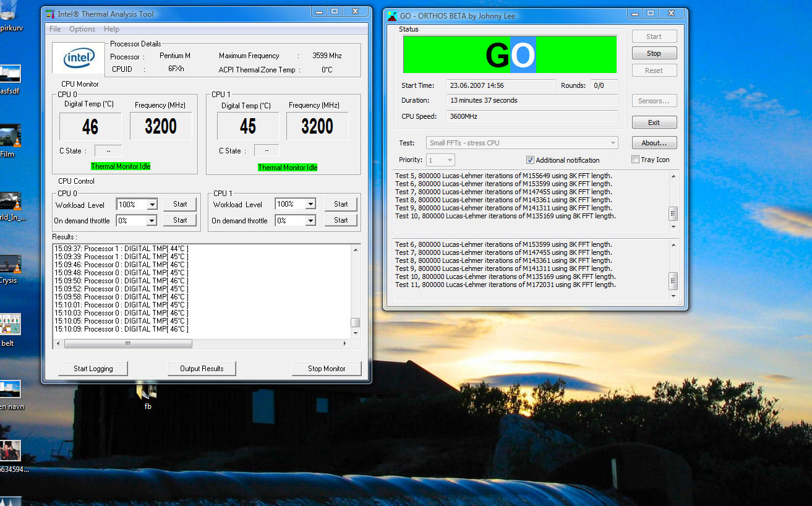Open the Help menu

click(111, 29)
